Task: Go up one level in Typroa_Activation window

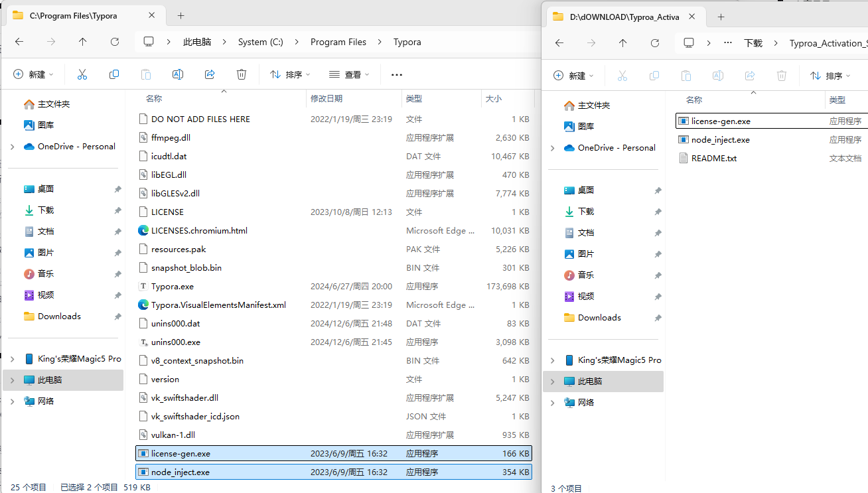Action: pos(622,43)
